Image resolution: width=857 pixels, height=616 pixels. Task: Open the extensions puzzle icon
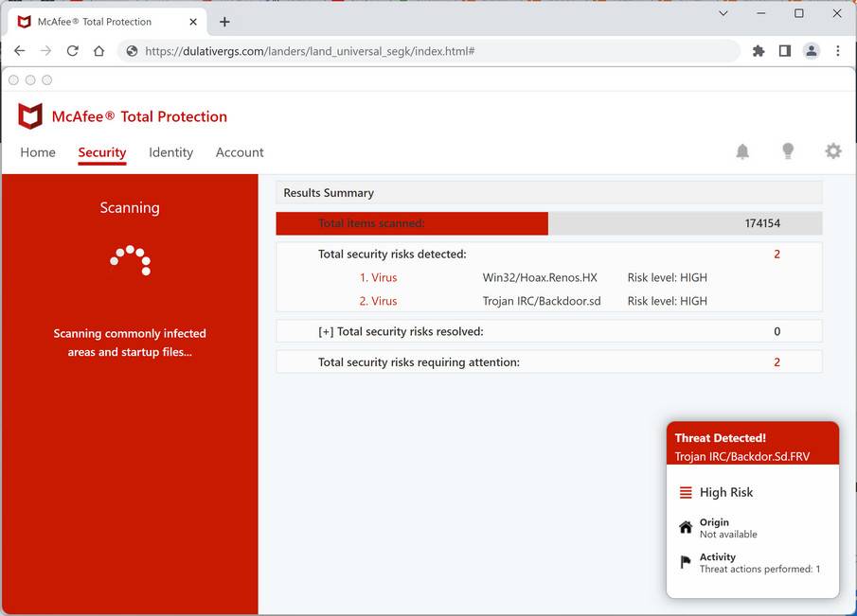click(x=759, y=51)
